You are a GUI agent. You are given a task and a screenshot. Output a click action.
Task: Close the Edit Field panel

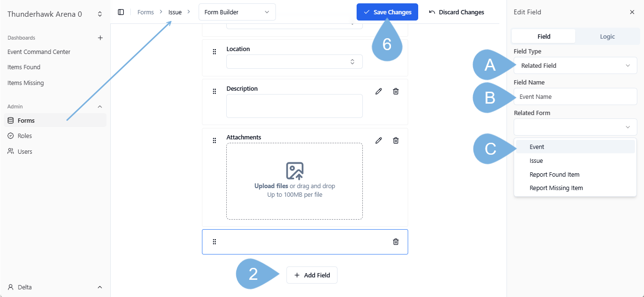pos(632,12)
